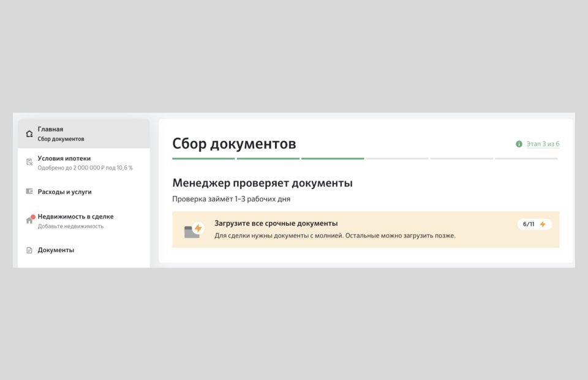Click the Менеджер проверяет документы text
The image size is (588, 380).
click(x=263, y=183)
